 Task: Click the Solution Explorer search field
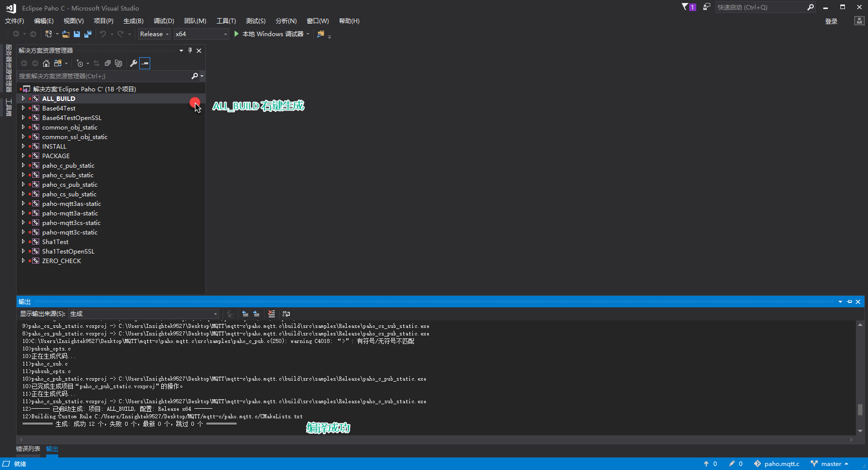pyautogui.click(x=104, y=76)
